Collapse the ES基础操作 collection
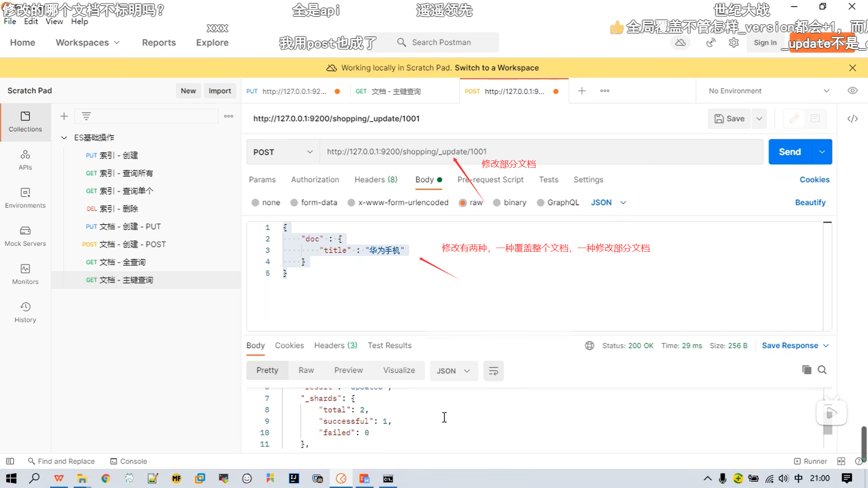Image resolution: width=868 pixels, height=488 pixels. pyautogui.click(x=64, y=137)
